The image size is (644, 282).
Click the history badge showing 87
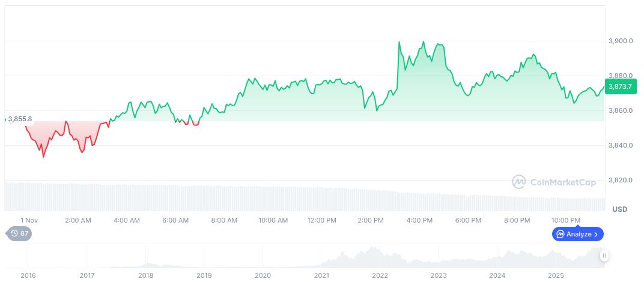19,233
